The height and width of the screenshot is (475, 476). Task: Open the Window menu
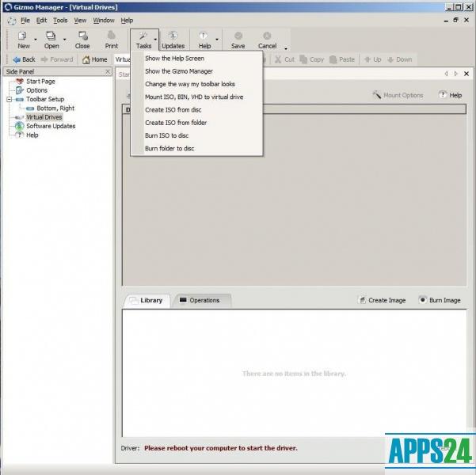(x=104, y=21)
